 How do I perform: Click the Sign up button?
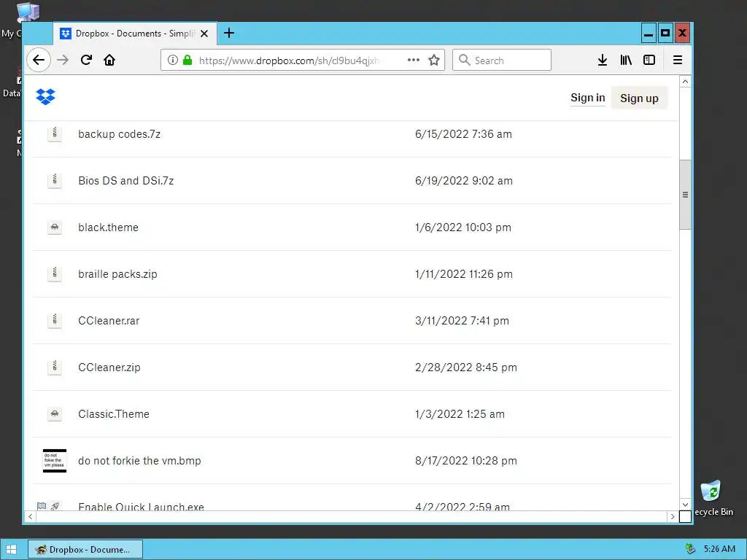[639, 98]
